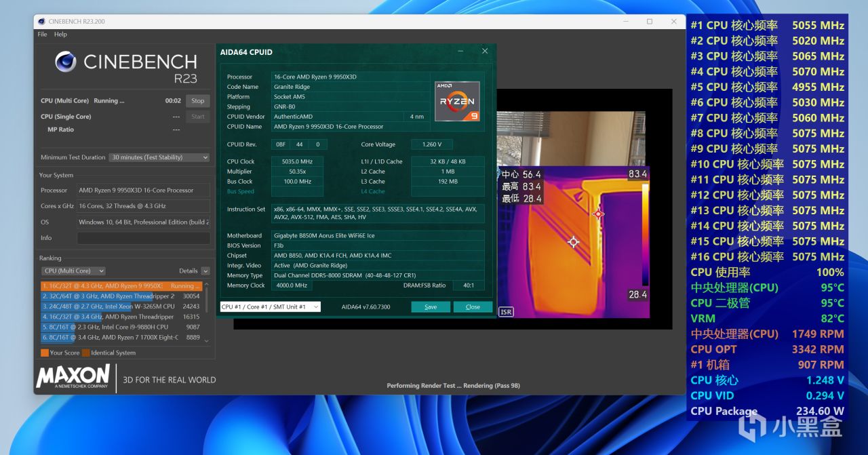Click the Info input field
The height and width of the screenshot is (455, 868).
tap(143, 238)
